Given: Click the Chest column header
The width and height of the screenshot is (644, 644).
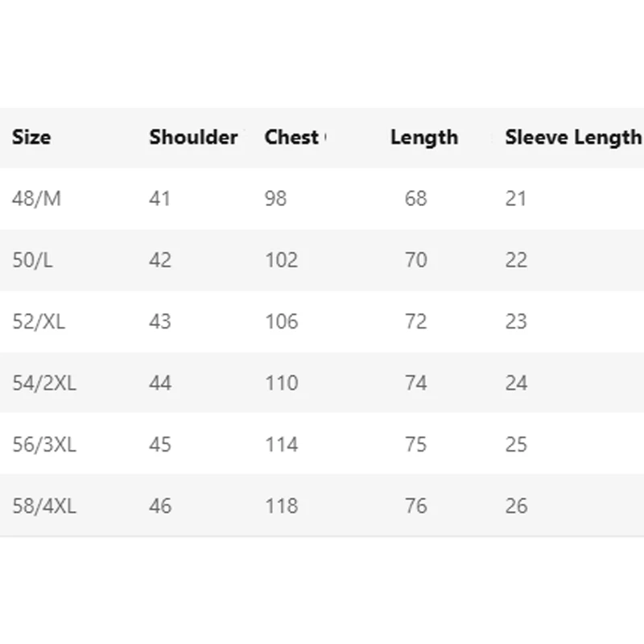Looking at the screenshot, I should [291, 137].
